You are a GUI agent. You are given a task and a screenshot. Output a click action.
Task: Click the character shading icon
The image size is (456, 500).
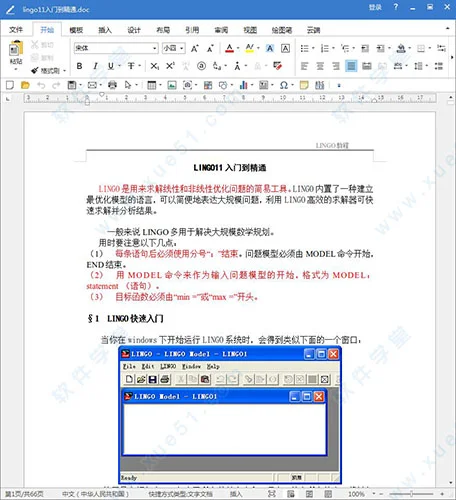(x=270, y=49)
